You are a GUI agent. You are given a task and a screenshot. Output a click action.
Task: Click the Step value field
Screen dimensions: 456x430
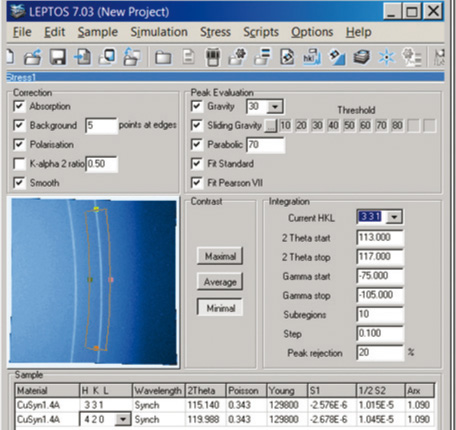point(380,334)
